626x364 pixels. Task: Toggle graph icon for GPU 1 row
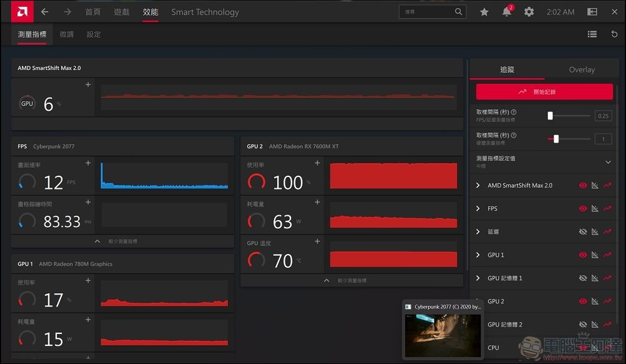(595, 255)
